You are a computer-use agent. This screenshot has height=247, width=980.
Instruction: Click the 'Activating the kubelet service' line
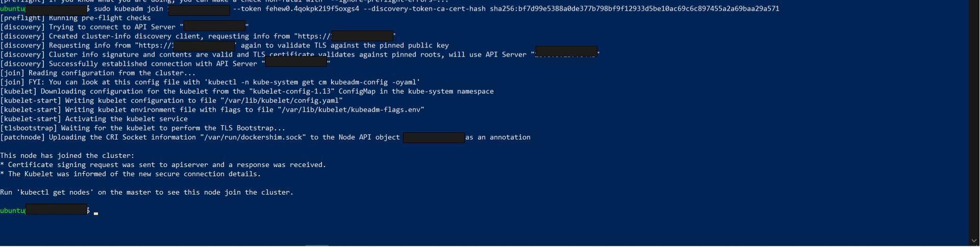coord(126,119)
